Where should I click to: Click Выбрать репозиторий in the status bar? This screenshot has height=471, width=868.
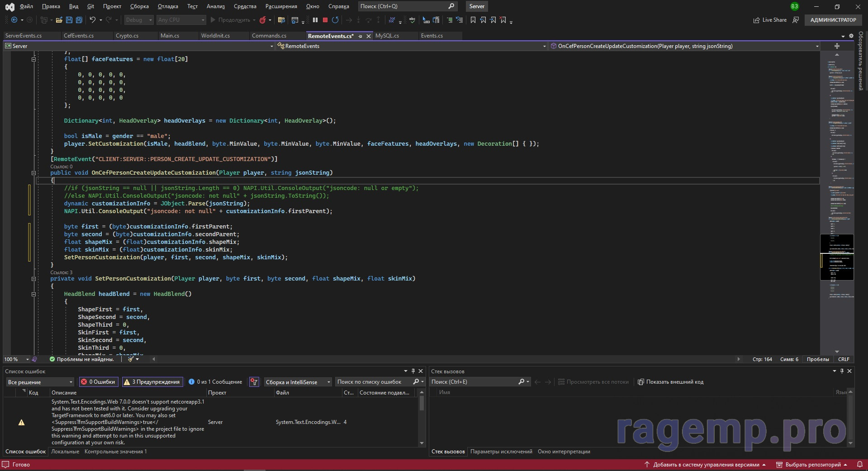[811, 464]
